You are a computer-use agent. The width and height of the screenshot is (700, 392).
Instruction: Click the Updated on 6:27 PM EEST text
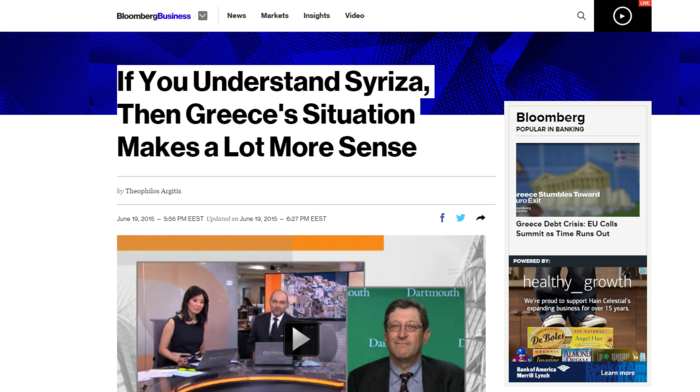point(267,219)
